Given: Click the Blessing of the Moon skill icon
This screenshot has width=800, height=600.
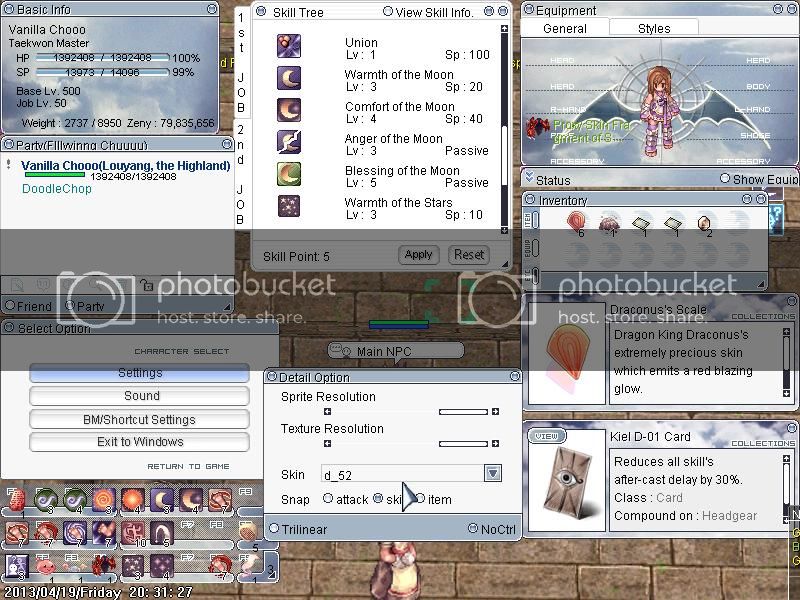Looking at the screenshot, I should 289,174.
